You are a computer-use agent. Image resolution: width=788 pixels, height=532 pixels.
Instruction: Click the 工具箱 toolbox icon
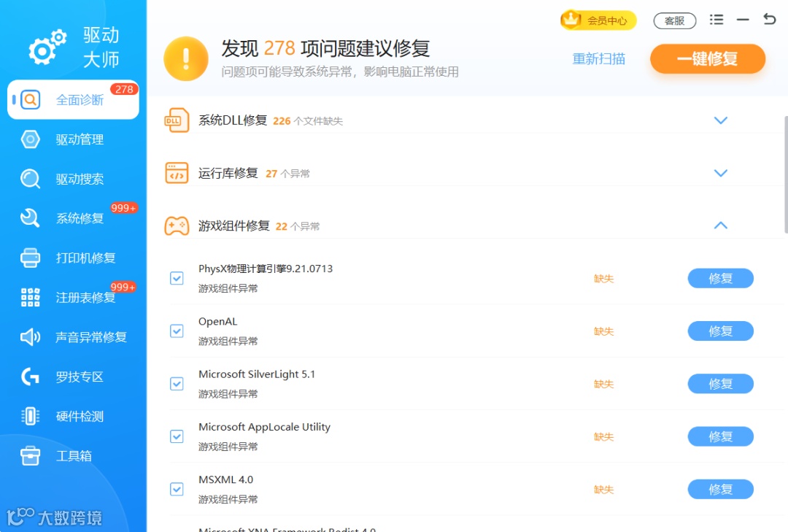(30, 456)
